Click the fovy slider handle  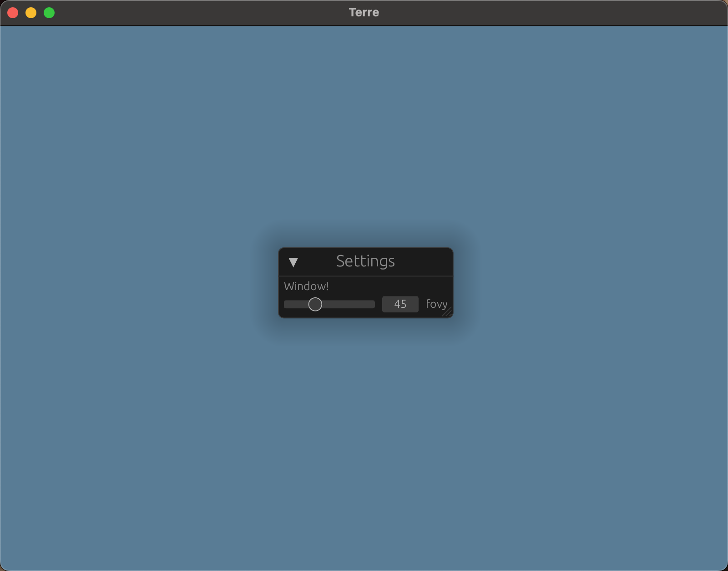pyautogui.click(x=315, y=304)
